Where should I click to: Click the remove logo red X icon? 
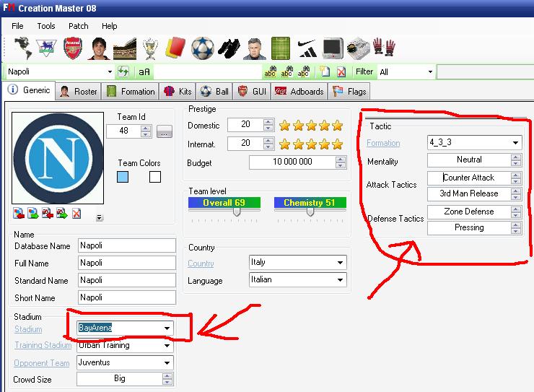point(76,214)
